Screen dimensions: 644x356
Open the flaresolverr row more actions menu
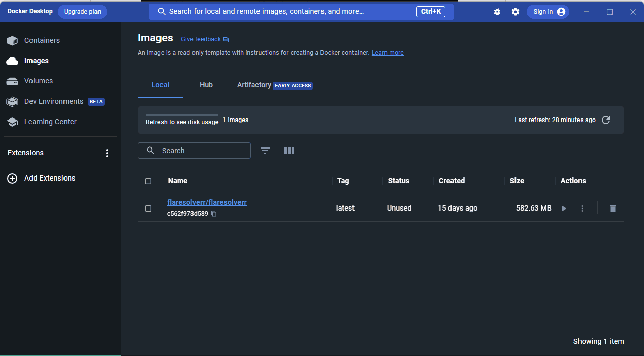pos(582,209)
